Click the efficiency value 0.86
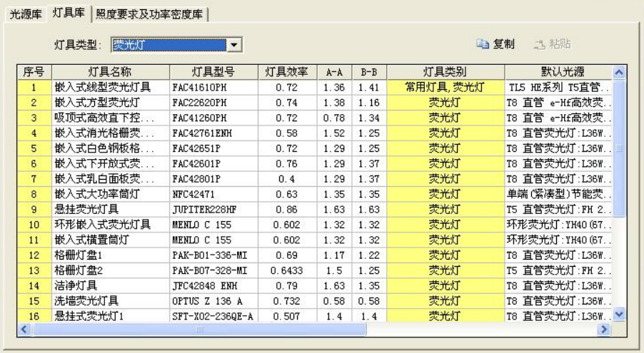Image resolution: width=644 pixels, height=353 pixels. pos(287,210)
